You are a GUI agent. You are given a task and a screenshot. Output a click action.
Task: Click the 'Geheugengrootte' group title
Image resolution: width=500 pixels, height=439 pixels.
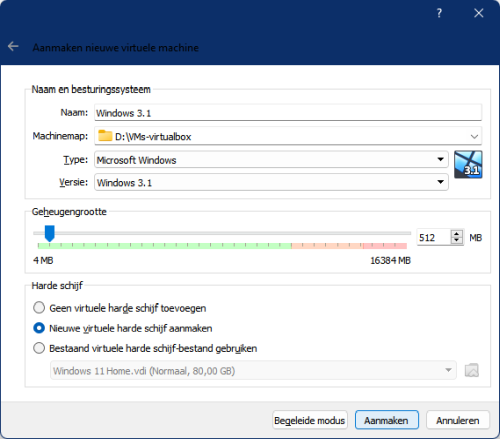click(x=69, y=212)
